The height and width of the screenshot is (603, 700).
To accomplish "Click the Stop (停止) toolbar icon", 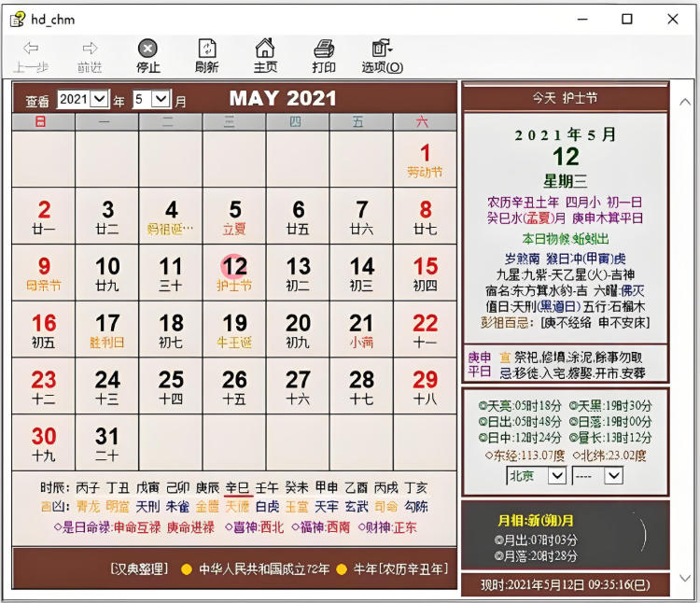I will click(x=147, y=49).
